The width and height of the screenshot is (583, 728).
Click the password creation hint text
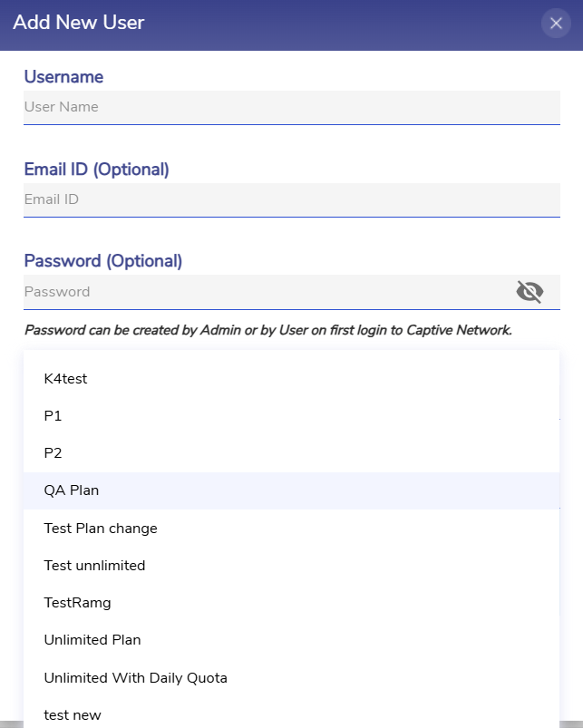click(267, 330)
